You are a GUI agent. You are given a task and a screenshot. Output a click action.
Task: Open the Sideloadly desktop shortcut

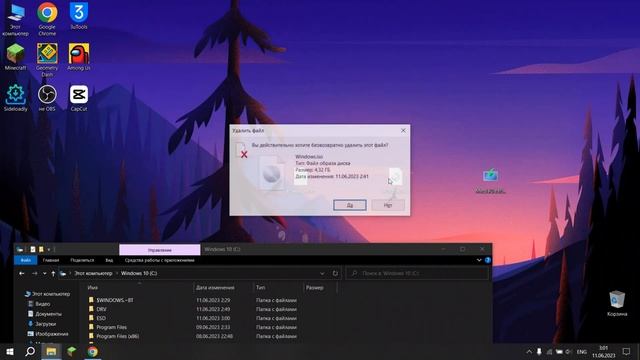click(x=16, y=98)
